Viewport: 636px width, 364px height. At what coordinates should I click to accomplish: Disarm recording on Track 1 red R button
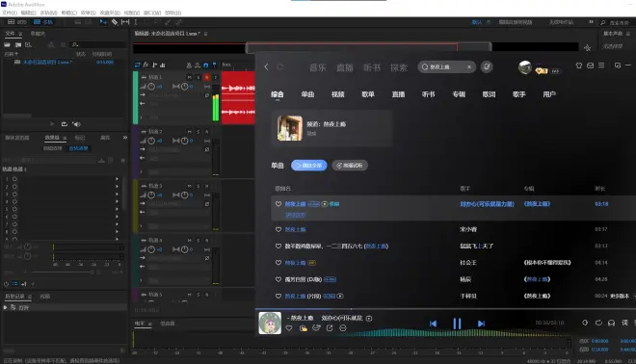(207, 77)
